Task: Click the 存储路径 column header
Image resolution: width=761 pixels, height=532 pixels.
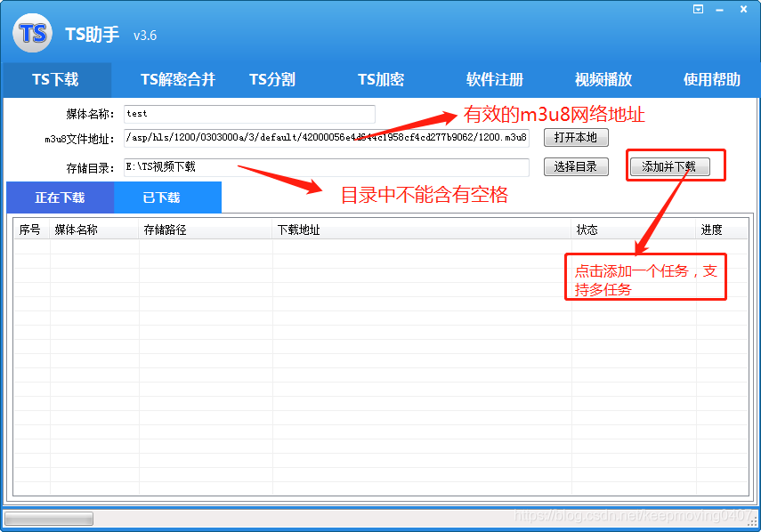Action: click(x=206, y=230)
